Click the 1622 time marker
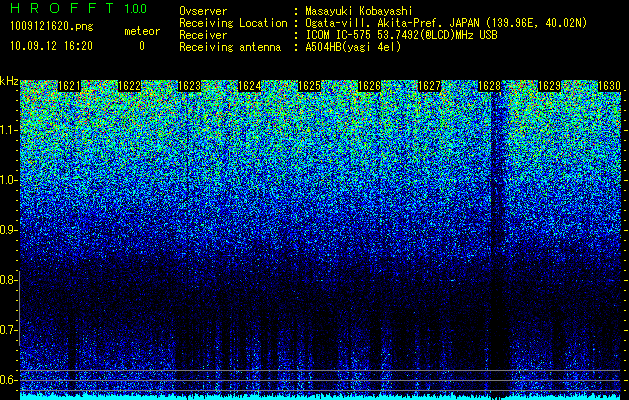The height and width of the screenshot is (400, 629). pyautogui.click(x=129, y=86)
